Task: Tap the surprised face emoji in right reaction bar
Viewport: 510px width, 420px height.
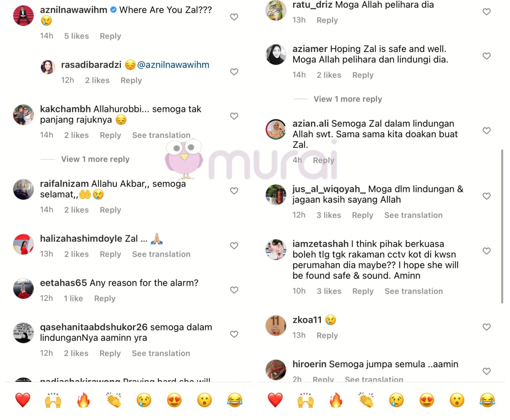Action: [457, 400]
